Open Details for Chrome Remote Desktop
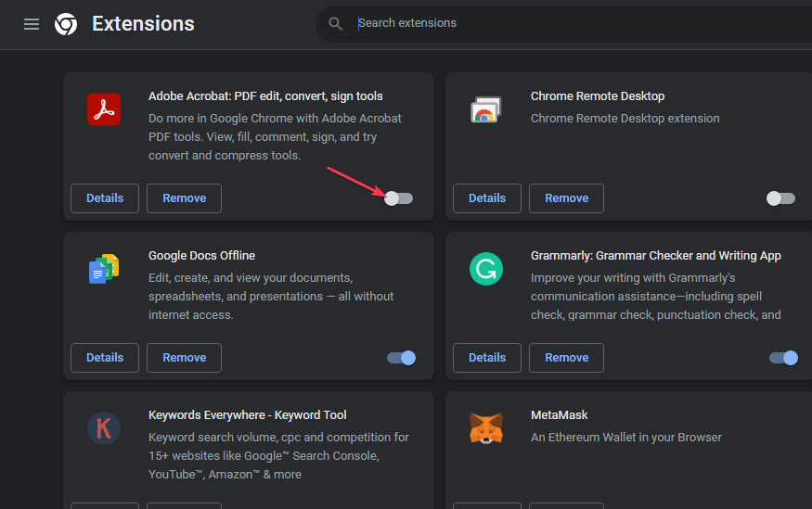Screen dimensions: 812x509 pos(487,198)
